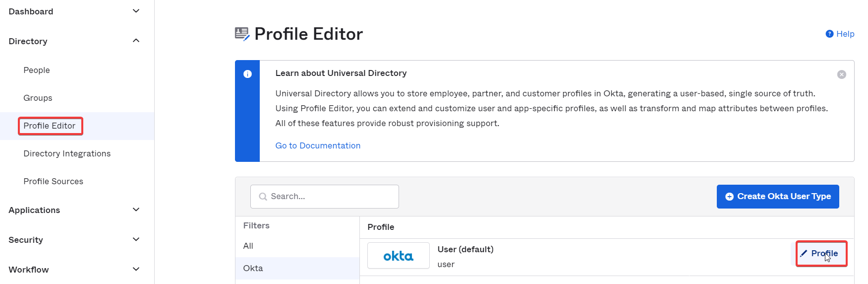
Task: Expand the Applications section chevron
Action: pos(136,210)
